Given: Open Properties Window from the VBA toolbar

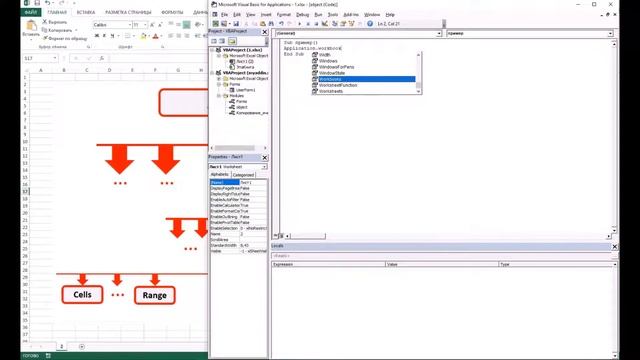Looking at the screenshot, I should tap(343, 24).
